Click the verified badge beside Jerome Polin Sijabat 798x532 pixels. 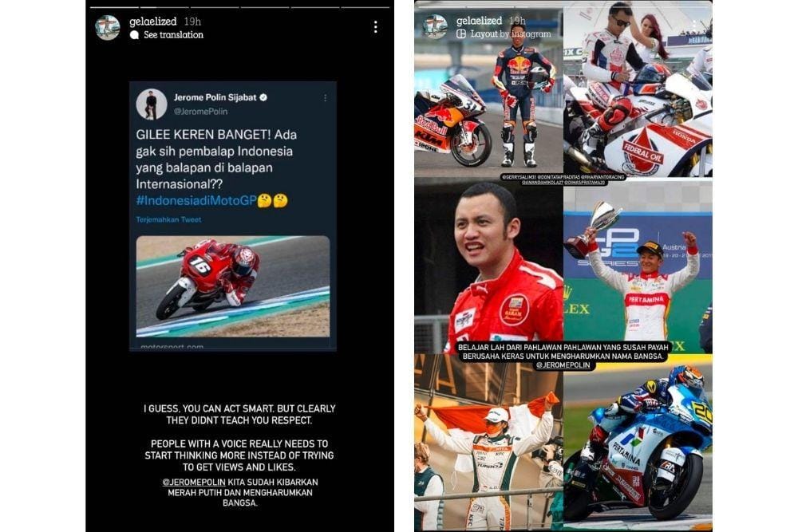tap(263, 97)
